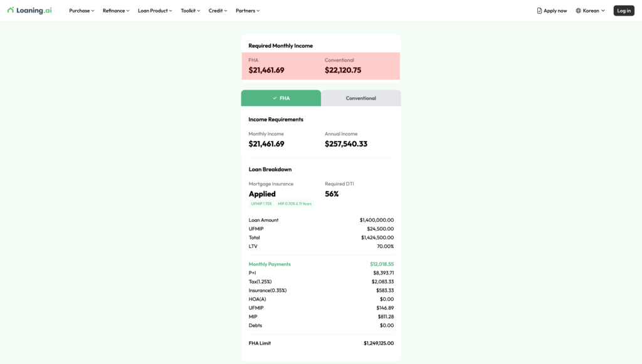The image size is (642, 364).
Task: Click the Annual Income value $257,540.33
Action: (346, 144)
